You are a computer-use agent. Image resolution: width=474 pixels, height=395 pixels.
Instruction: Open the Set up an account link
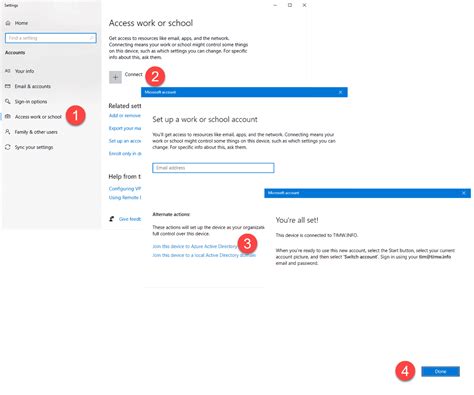[x=125, y=141]
